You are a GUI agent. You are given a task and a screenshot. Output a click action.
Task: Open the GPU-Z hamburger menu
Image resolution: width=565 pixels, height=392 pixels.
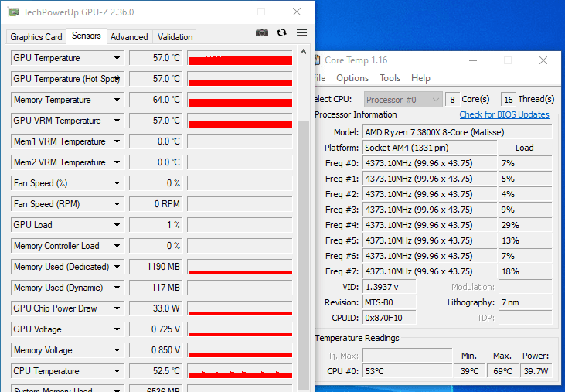[302, 32]
